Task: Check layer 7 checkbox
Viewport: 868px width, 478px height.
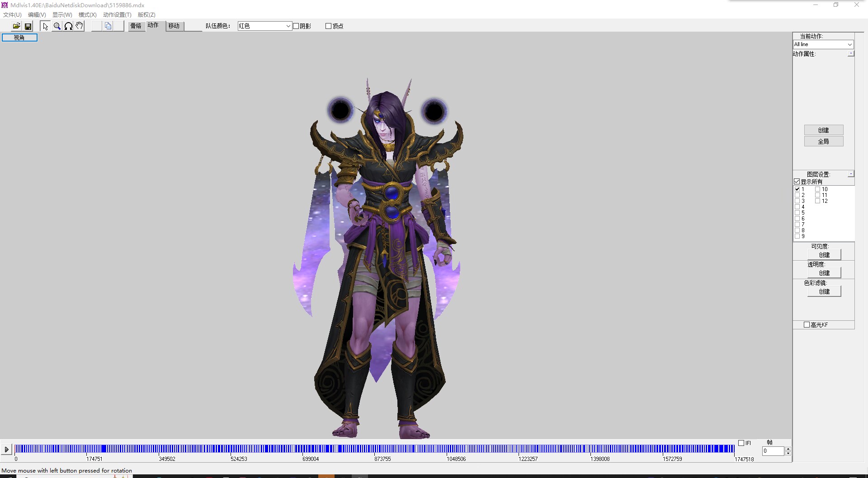Action: [797, 225]
